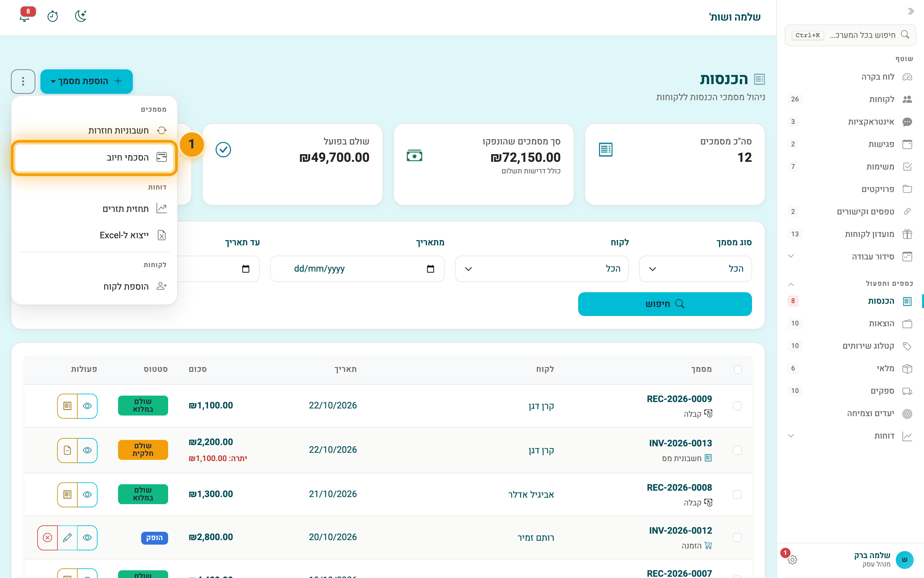Check the INV-2026-0013 row checkbox

pos(737,450)
